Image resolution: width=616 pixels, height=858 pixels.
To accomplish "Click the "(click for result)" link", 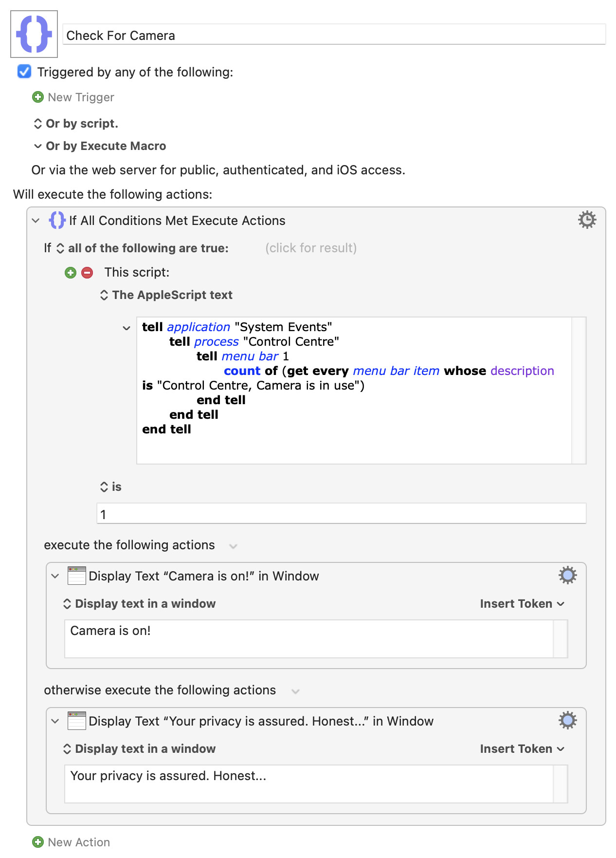I will (311, 248).
